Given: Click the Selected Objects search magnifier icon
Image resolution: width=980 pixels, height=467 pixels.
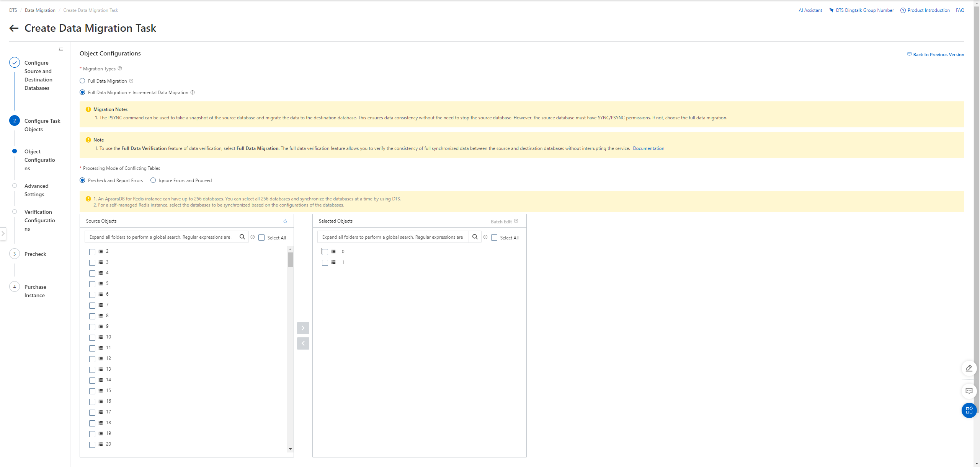Looking at the screenshot, I should pos(475,237).
